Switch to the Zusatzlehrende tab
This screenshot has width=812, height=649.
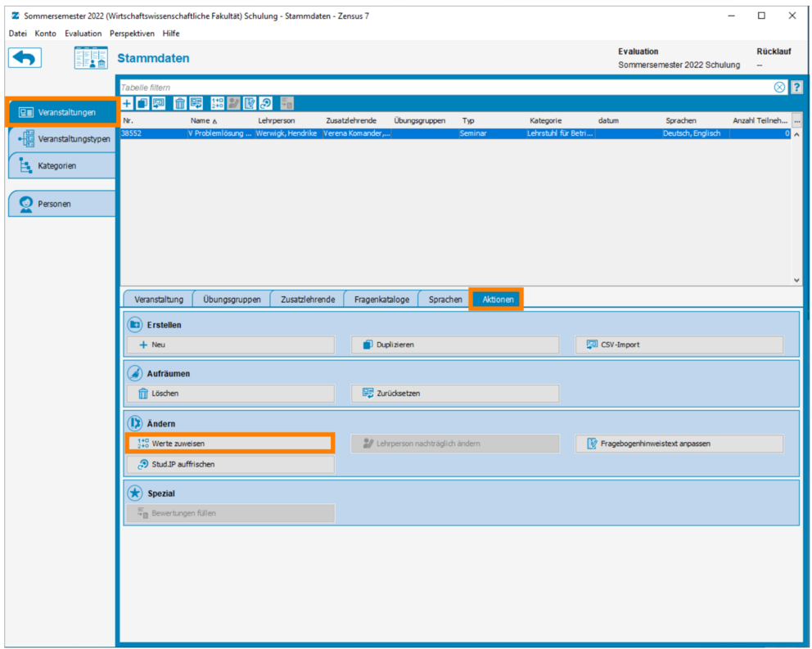point(308,300)
